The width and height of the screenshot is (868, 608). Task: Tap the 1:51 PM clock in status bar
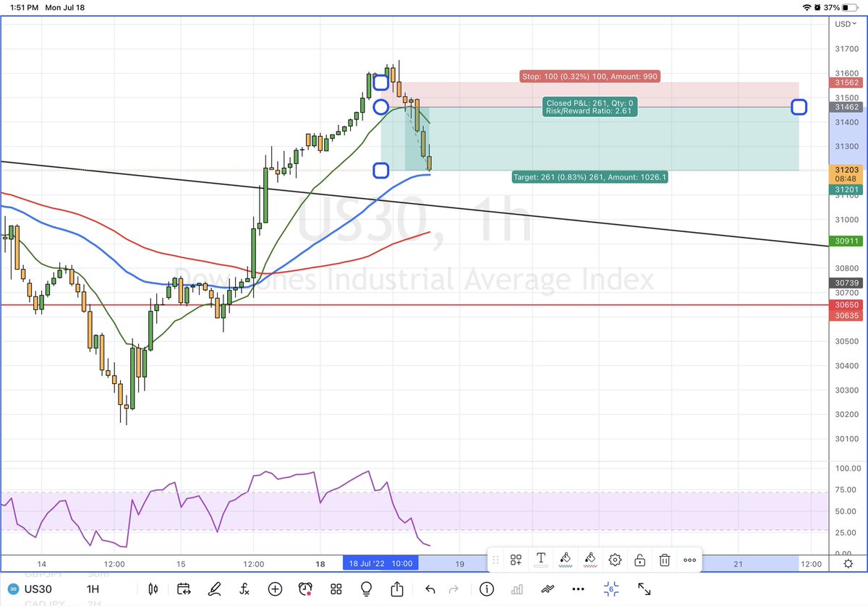tap(25, 7)
